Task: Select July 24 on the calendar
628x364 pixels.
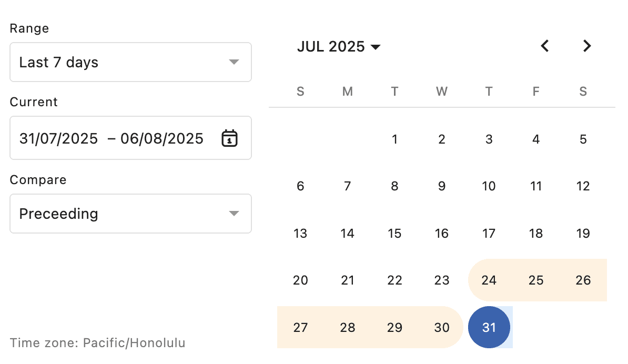Action: coord(489,280)
